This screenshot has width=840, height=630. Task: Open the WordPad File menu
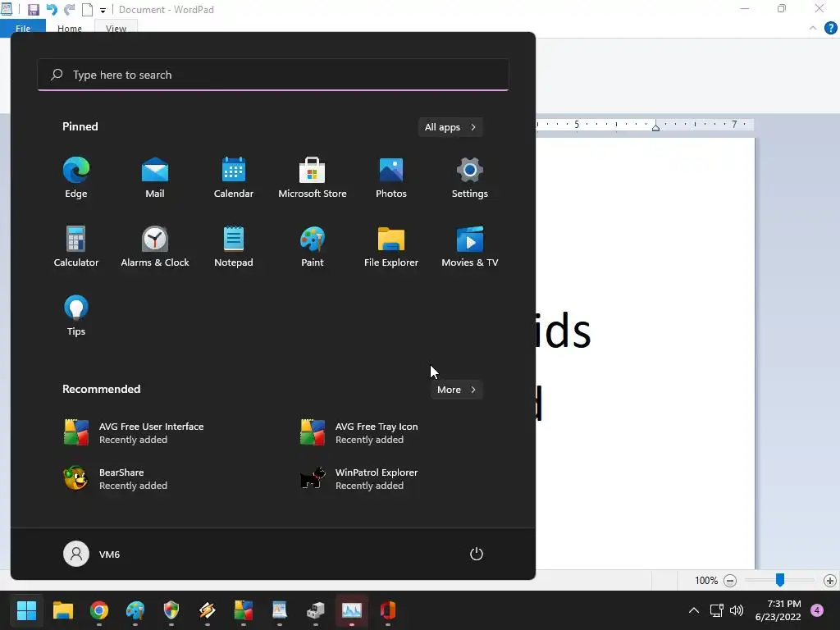click(x=23, y=29)
